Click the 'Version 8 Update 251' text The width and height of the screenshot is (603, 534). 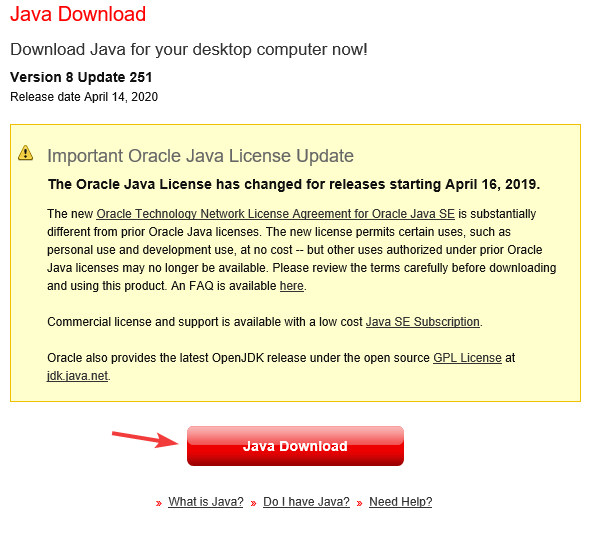(x=81, y=77)
